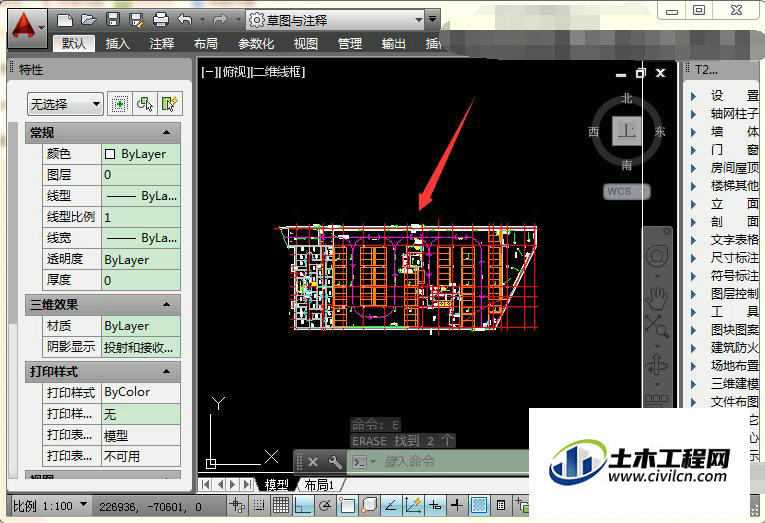765x523 pixels.
Task: Toggle Ortho mode in status bar
Action: pyautogui.click(x=302, y=505)
